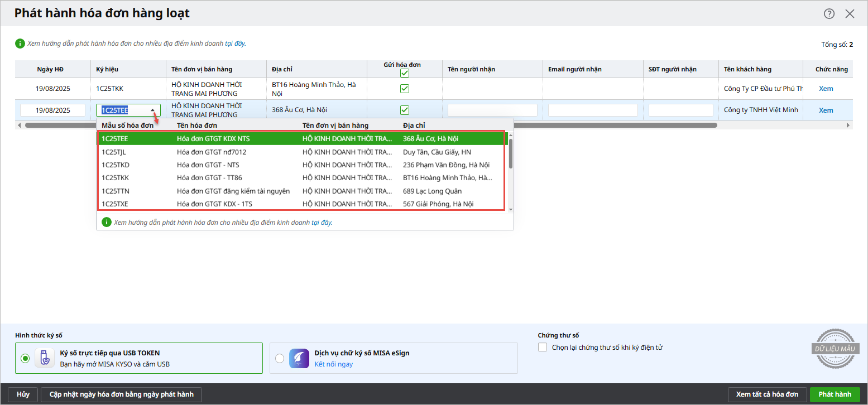Click info icon in dropdown footer
This screenshot has height=405, width=868.
pyautogui.click(x=106, y=222)
